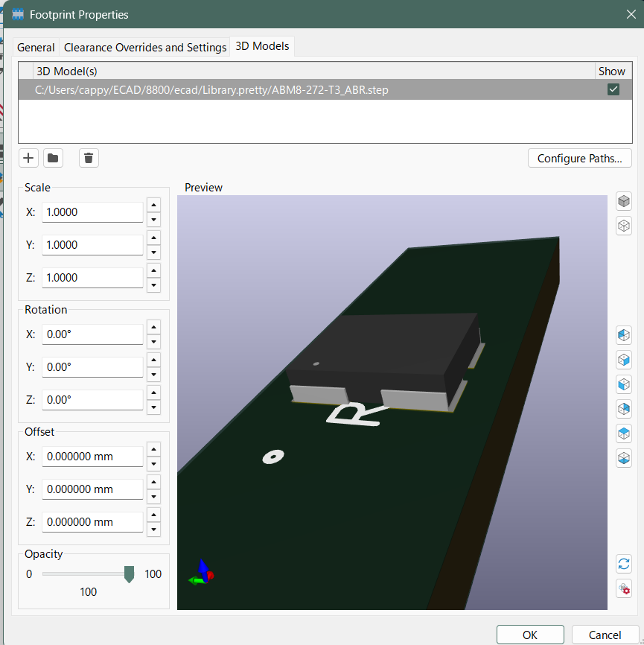
Task: Open the 3D viewer settings red gear icon
Action: click(624, 588)
